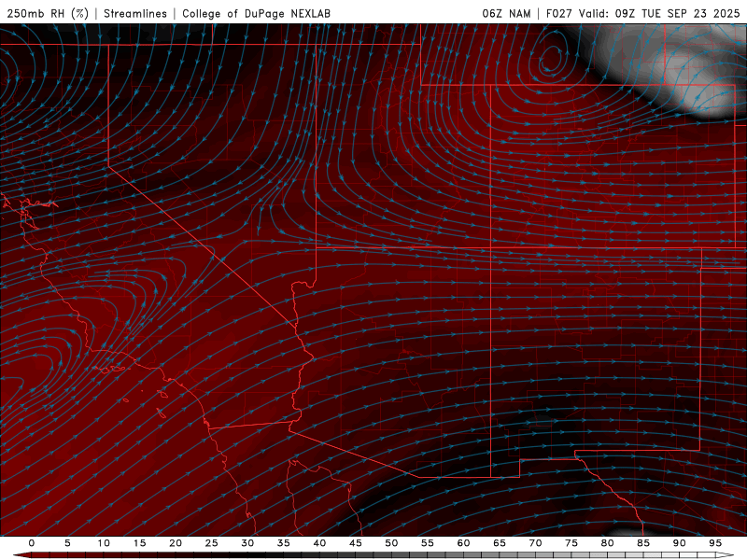Image resolution: width=747 pixels, height=560 pixels.
Task: Click 'College of DuPage NEXLAB' text
Action: coord(256,13)
